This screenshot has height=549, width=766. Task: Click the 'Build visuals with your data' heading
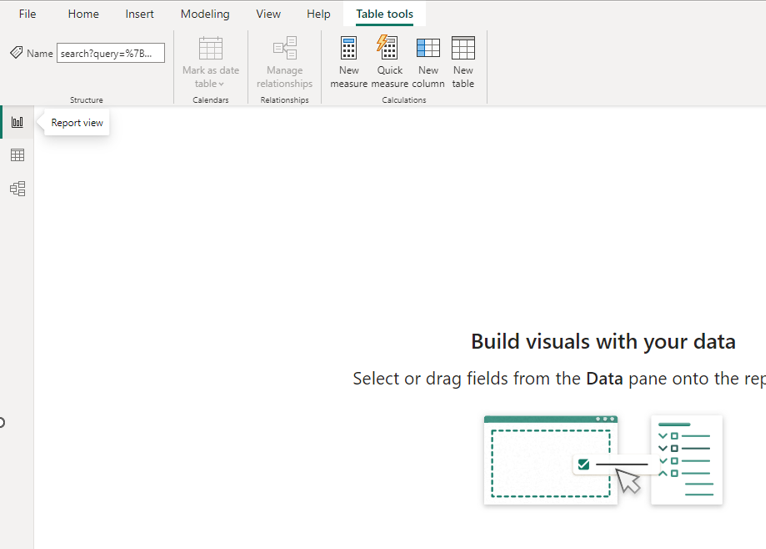(603, 341)
